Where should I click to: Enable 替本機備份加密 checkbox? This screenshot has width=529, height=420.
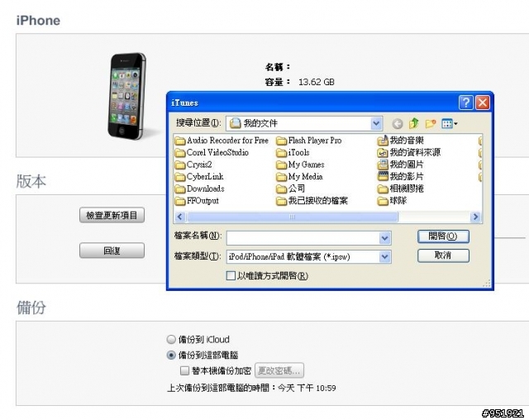coord(184,370)
